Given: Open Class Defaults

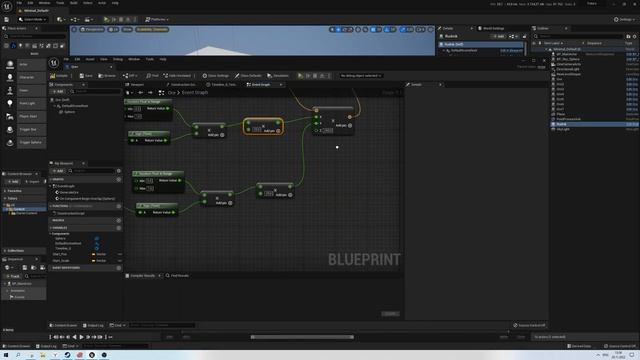Looking at the screenshot, I should 248,76.
